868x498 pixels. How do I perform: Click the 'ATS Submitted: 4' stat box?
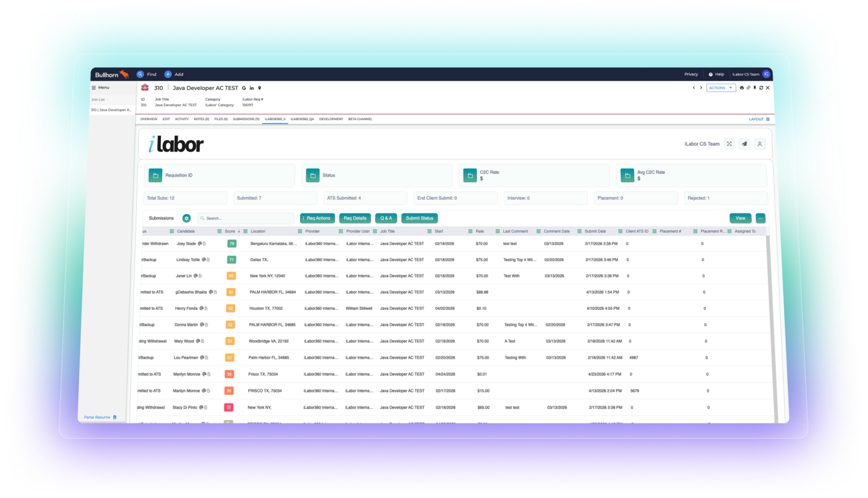click(365, 198)
